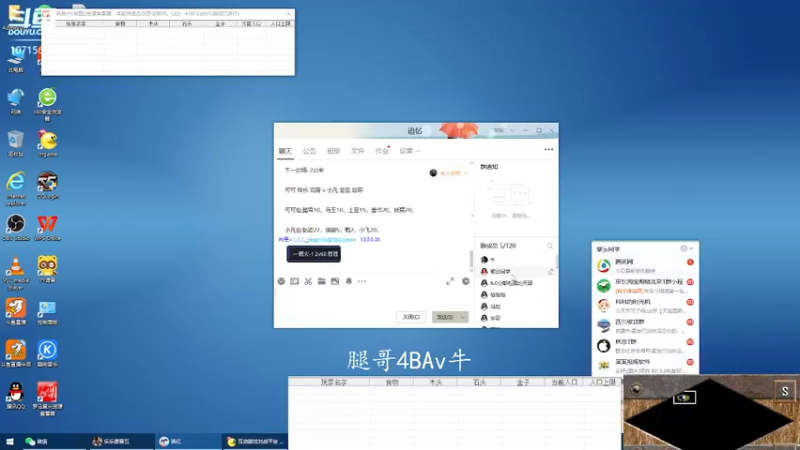
Task: Open the conversation with the Santa avatar
Action: 645,306
